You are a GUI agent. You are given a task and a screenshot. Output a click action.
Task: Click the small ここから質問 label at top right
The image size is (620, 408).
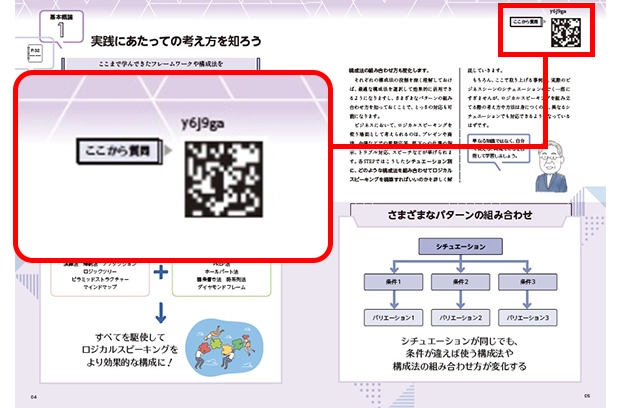click(x=526, y=22)
